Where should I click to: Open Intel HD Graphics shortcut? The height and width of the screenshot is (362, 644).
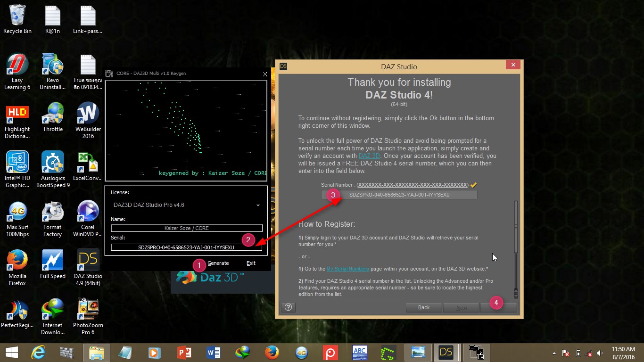(x=17, y=170)
